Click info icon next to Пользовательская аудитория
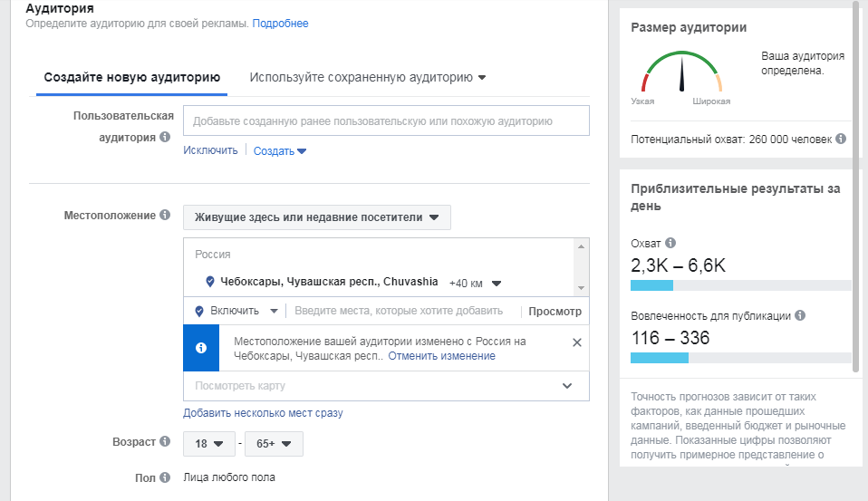Screen dimensions: 868x501 pyautogui.click(x=165, y=138)
